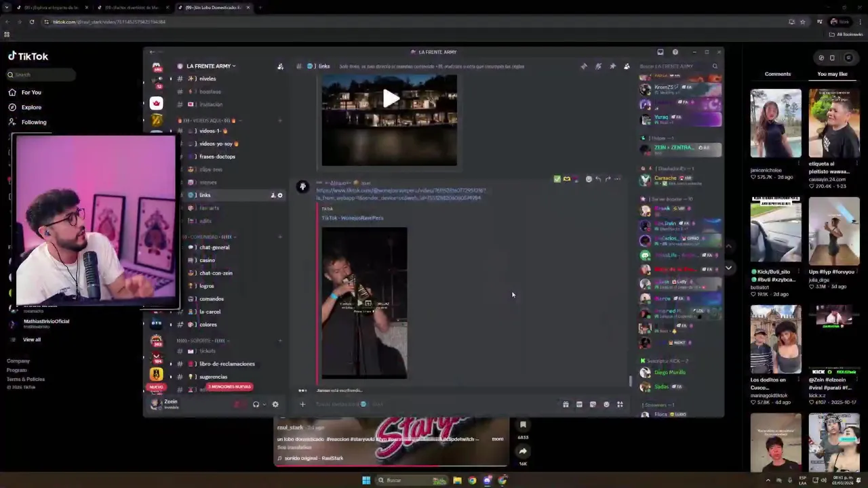Open TikTok URL link in Discord message
Screen dimensions: 868x488
coord(400,195)
